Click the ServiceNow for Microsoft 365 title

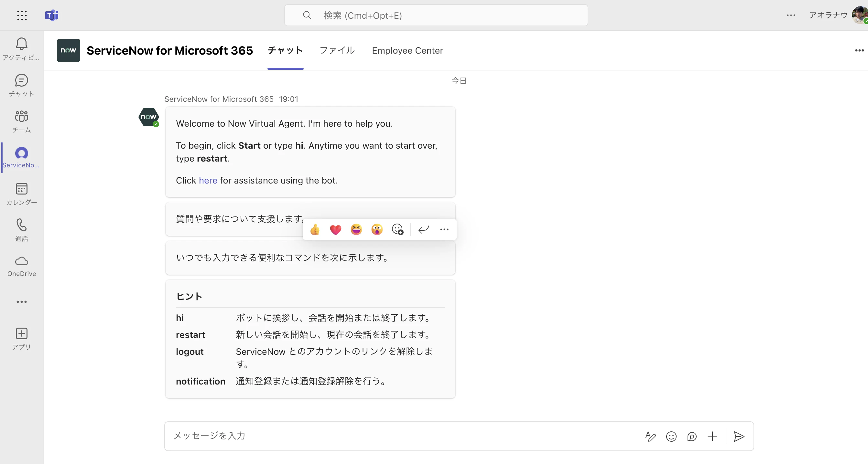[170, 50]
